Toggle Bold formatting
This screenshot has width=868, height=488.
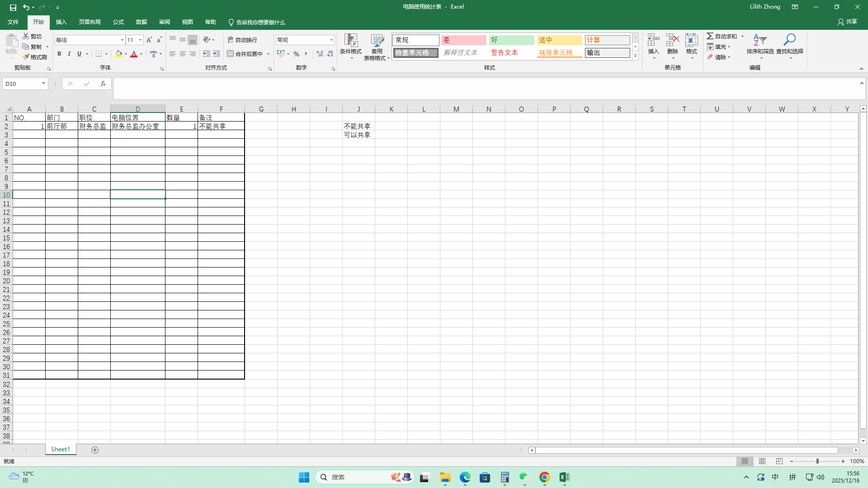click(59, 54)
